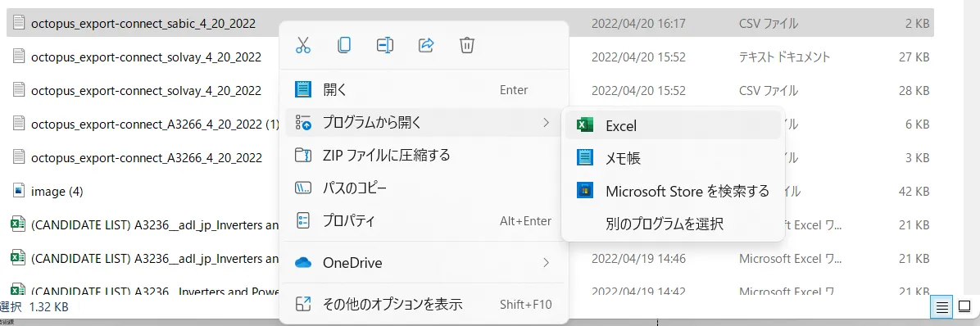Click the プロパティ icon

coord(303,220)
